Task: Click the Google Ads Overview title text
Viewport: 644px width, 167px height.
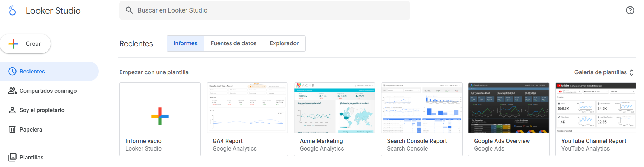Action: (502, 141)
